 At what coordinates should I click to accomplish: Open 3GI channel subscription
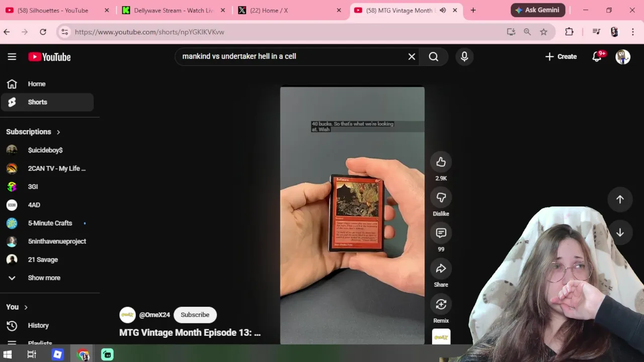pos(47,187)
